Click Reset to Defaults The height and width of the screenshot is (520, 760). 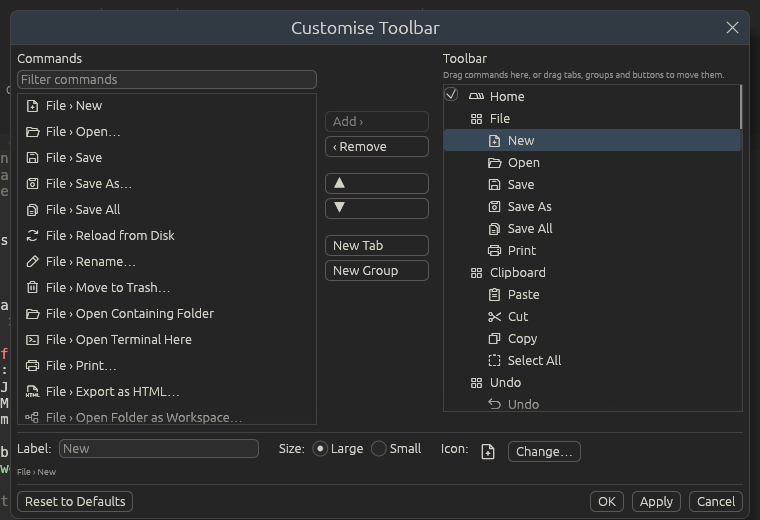coord(75,502)
